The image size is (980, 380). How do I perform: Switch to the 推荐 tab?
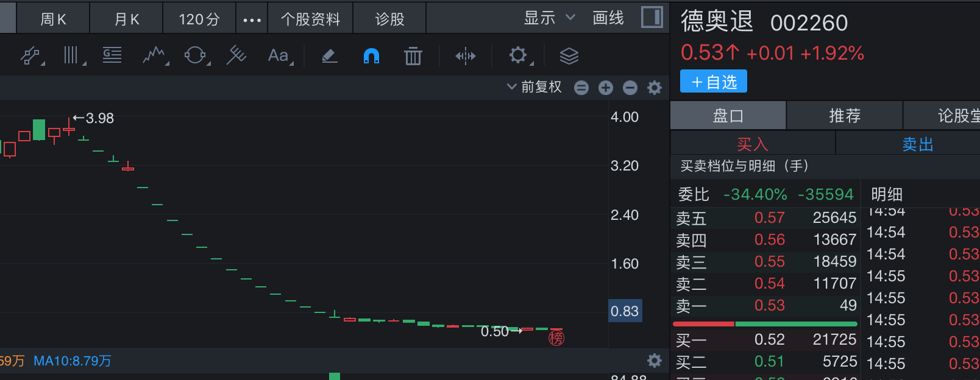(844, 116)
